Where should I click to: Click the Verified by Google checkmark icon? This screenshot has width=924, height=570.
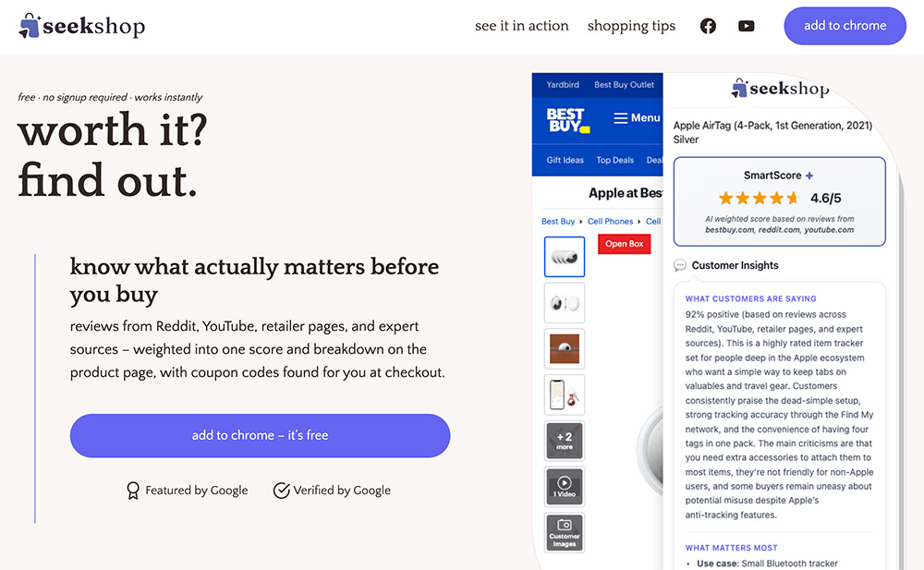281,491
